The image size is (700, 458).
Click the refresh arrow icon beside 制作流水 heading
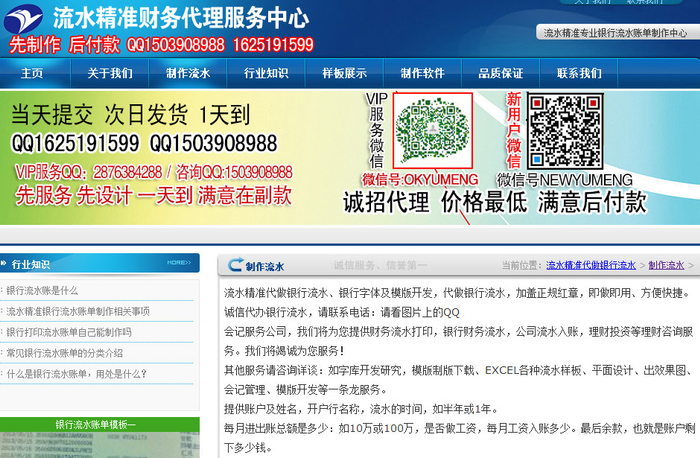(235, 265)
